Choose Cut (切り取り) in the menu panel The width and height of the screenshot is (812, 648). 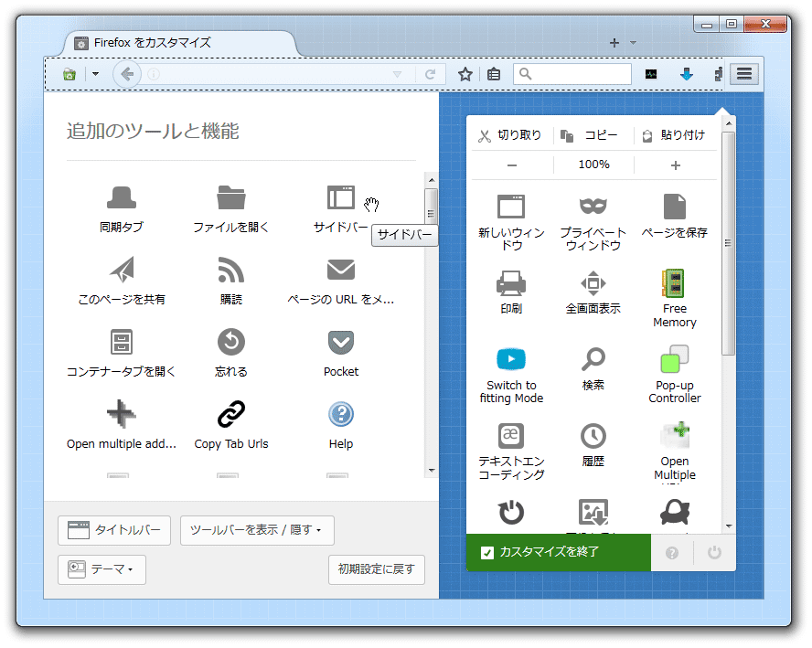click(510, 135)
